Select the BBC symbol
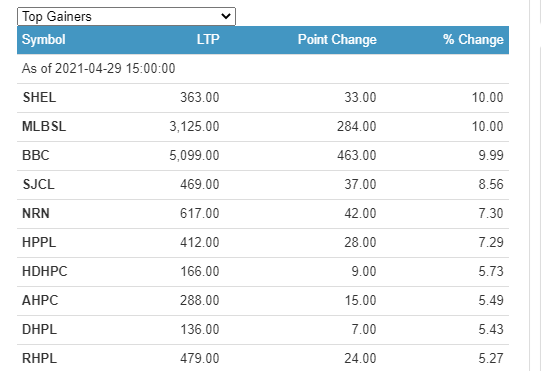This screenshot has width=541, height=371. click(x=36, y=155)
